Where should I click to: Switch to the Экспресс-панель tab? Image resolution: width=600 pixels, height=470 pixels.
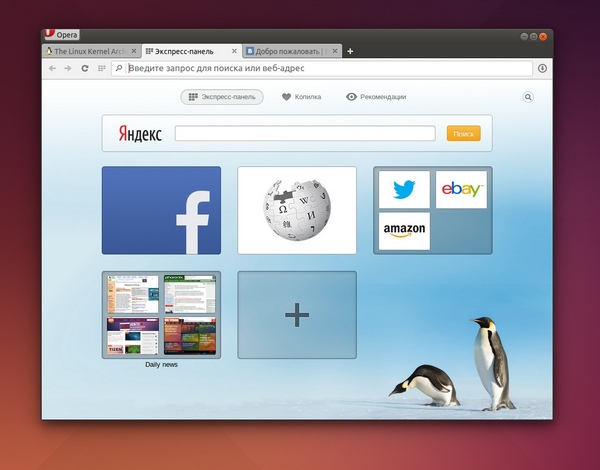pos(191,51)
